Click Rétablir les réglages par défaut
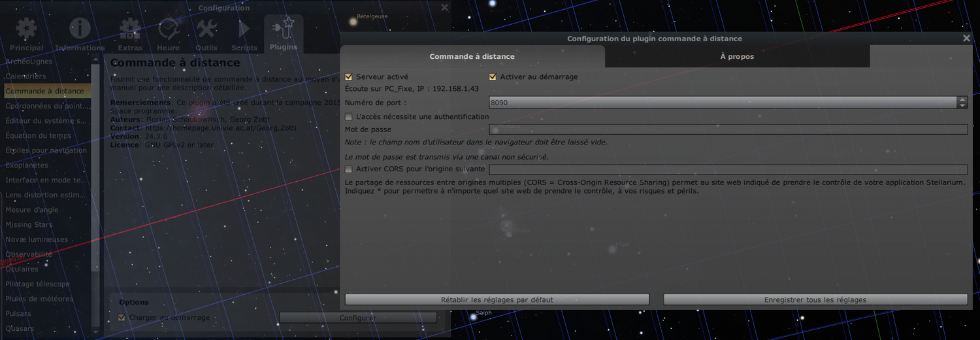 tap(497, 299)
